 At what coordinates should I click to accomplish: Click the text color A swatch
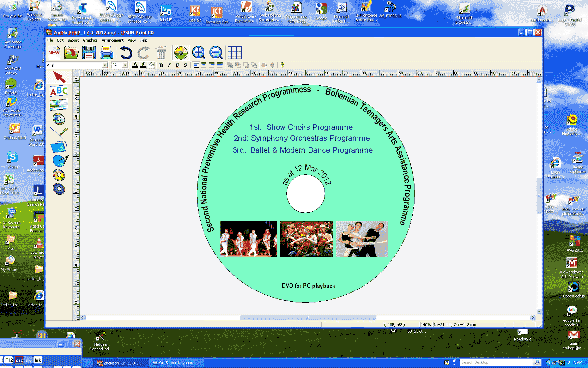(x=135, y=65)
